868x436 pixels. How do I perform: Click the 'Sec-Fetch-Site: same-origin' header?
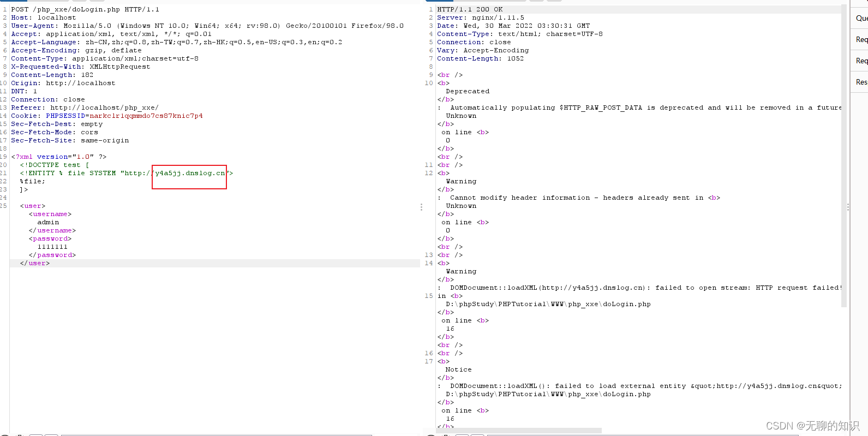(x=70, y=140)
